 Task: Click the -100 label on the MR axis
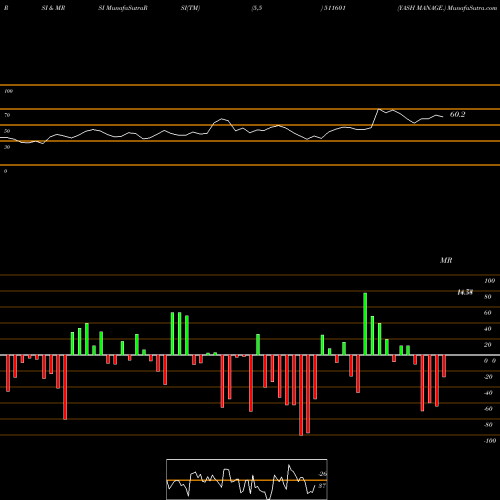pos(489,441)
